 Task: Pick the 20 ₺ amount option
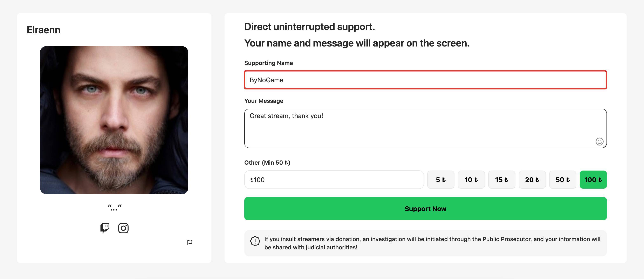point(532,180)
